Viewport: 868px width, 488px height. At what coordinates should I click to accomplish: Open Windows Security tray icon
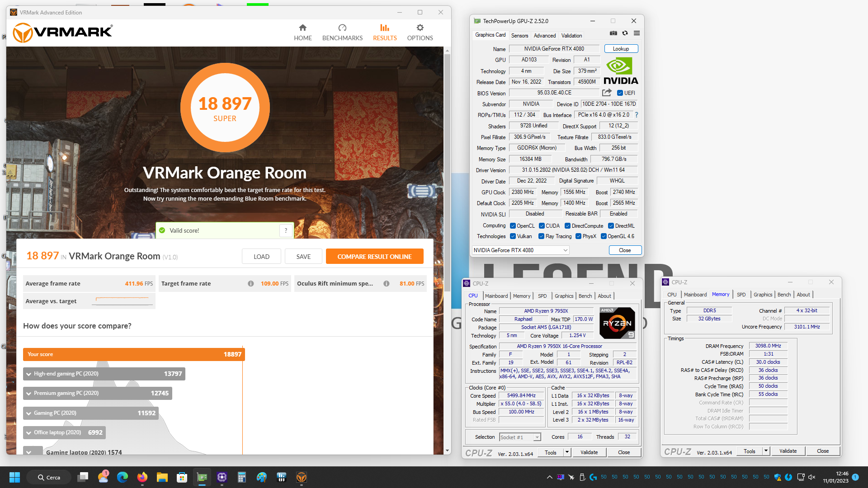coord(778,477)
